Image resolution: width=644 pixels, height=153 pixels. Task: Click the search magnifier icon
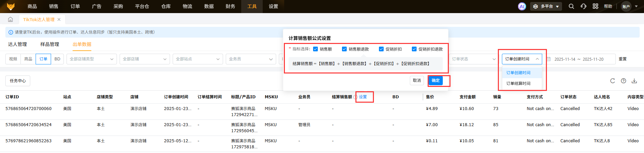click(x=571, y=6)
